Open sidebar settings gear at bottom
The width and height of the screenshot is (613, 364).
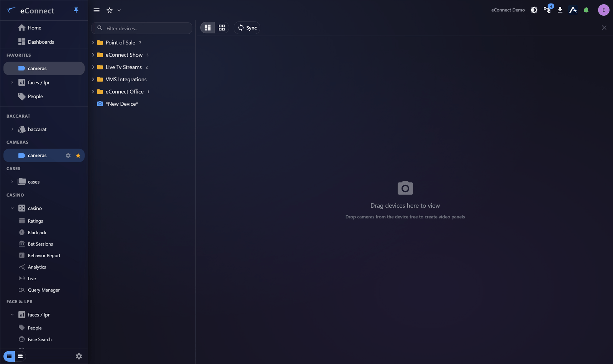tap(79, 356)
